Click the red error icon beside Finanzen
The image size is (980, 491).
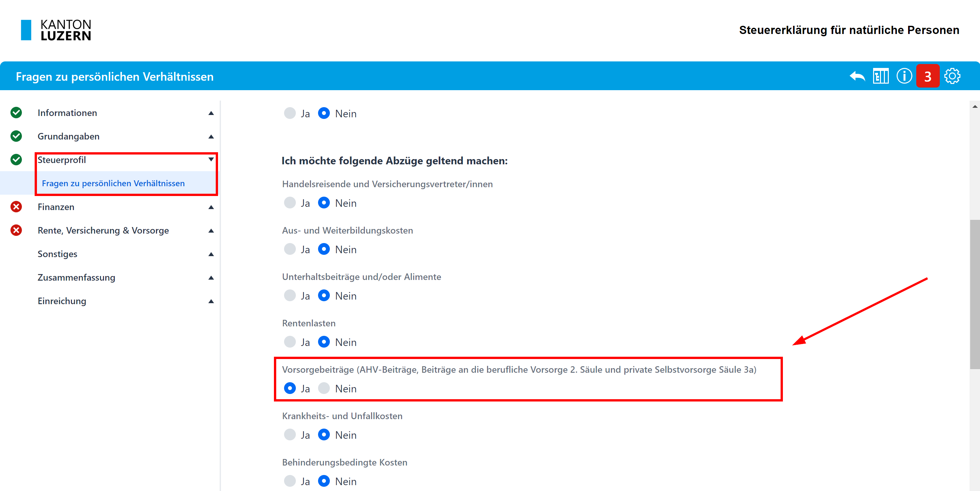(16, 207)
